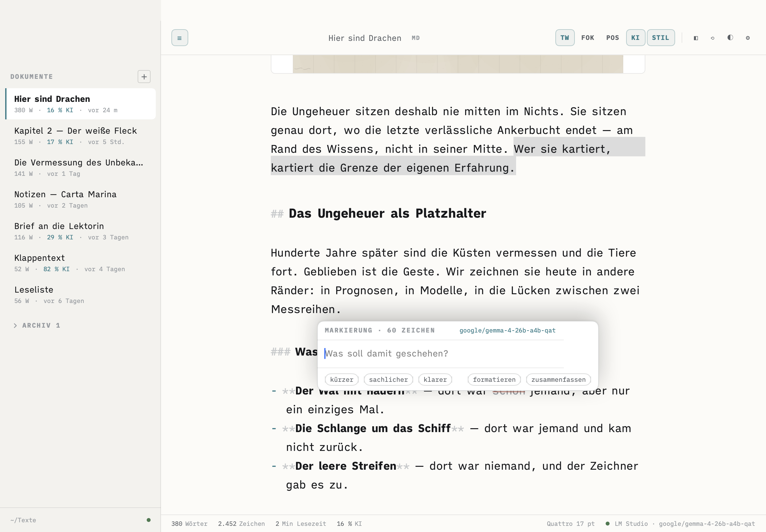Click the 2.452 Zeichen status entry
This screenshot has width=766, height=532.
241,524
